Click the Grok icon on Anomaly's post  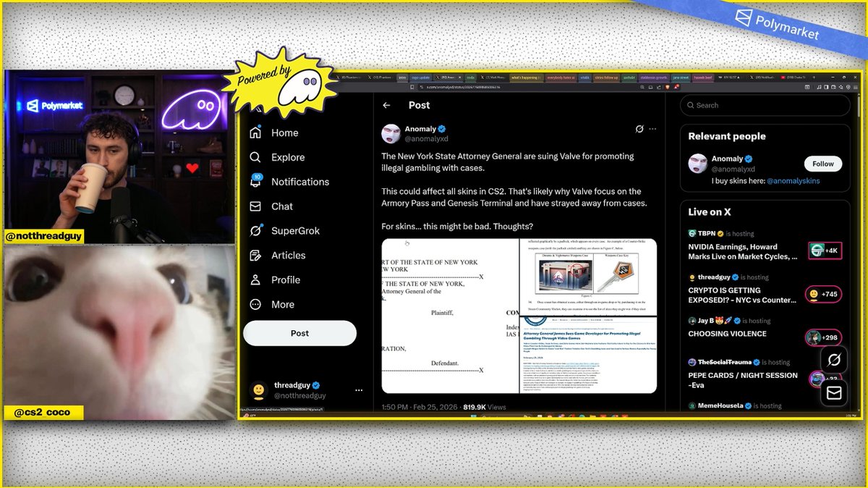pyautogui.click(x=639, y=129)
